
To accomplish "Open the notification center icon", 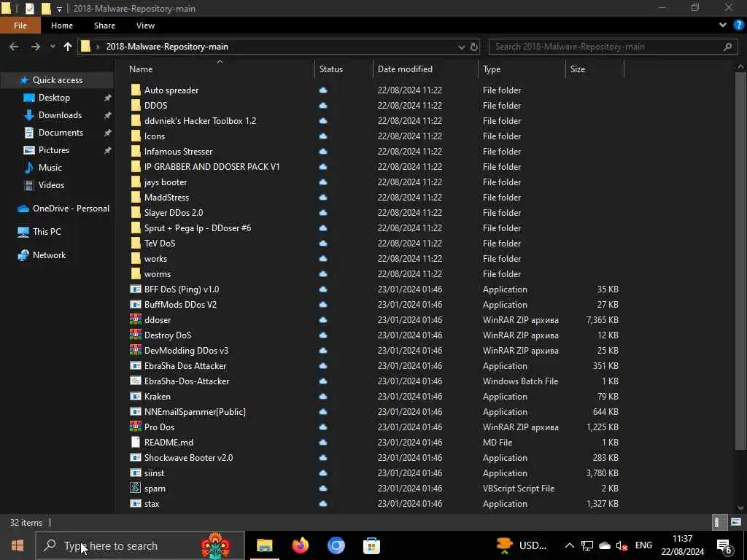I will pos(724,546).
